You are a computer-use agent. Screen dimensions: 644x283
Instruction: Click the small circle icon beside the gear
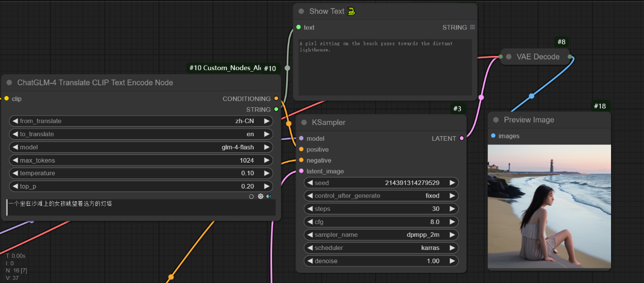pyautogui.click(x=251, y=196)
